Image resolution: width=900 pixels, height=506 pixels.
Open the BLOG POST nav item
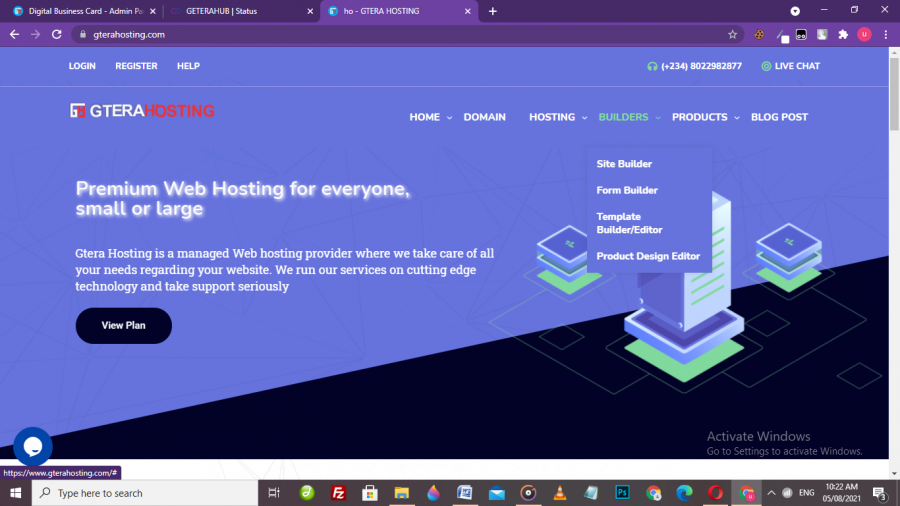[779, 117]
